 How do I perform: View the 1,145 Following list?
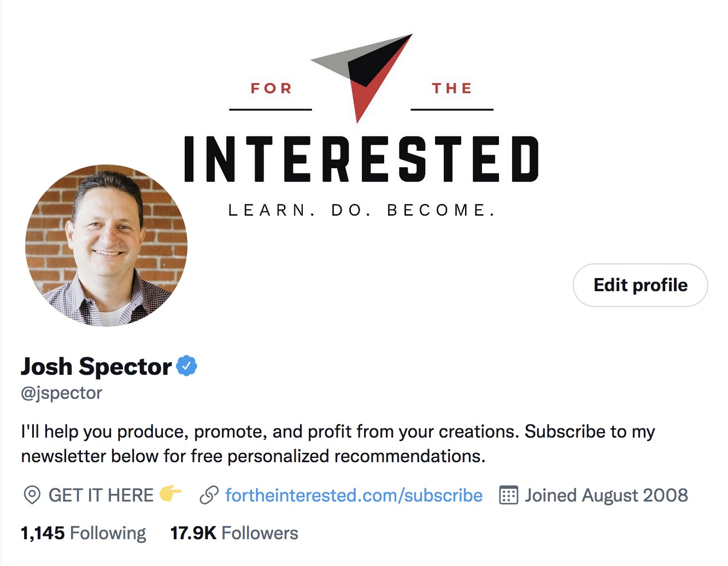pyautogui.click(x=83, y=532)
